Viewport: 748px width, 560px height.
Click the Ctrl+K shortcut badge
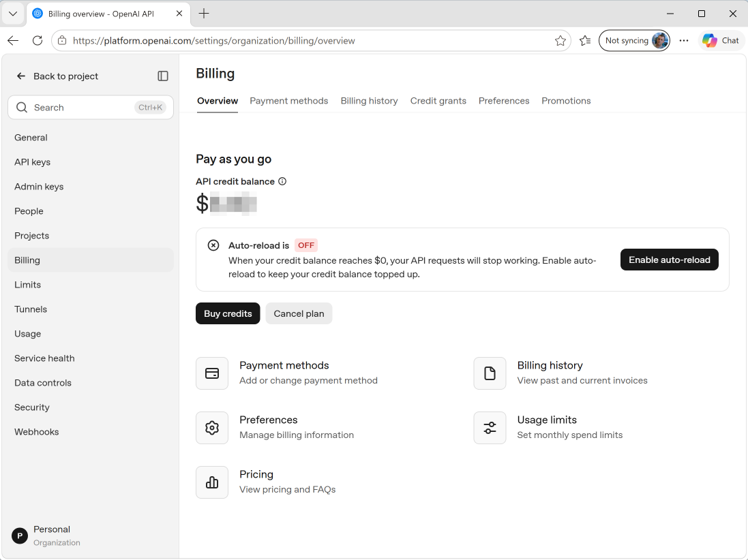tap(150, 107)
